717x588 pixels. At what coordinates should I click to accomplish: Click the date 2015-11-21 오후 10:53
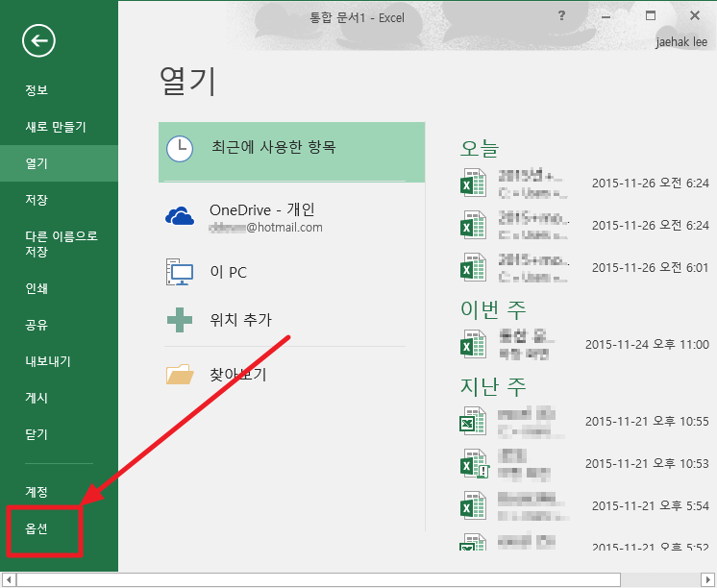click(x=647, y=464)
